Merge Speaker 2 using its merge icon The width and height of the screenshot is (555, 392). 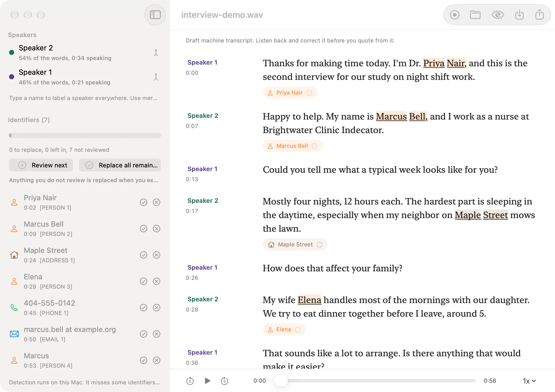click(156, 53)
